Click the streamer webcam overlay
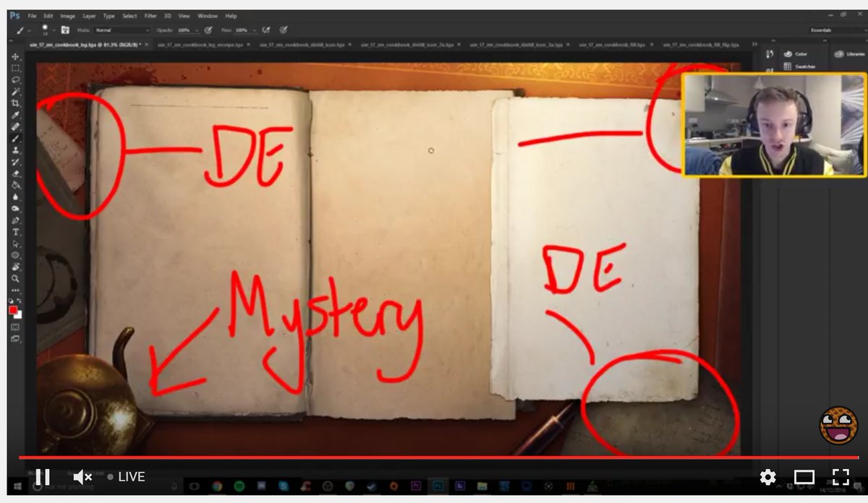 (773, 124)
